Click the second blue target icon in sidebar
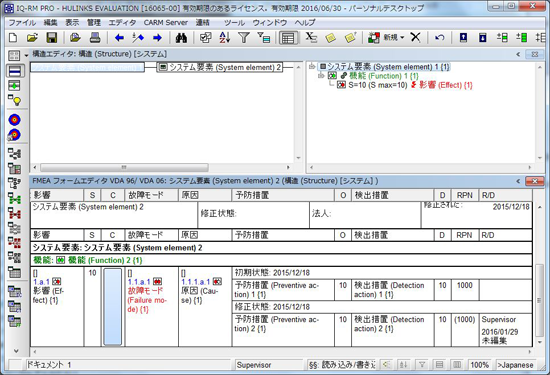This screenshot has height=375, width=550. [14, 135]
